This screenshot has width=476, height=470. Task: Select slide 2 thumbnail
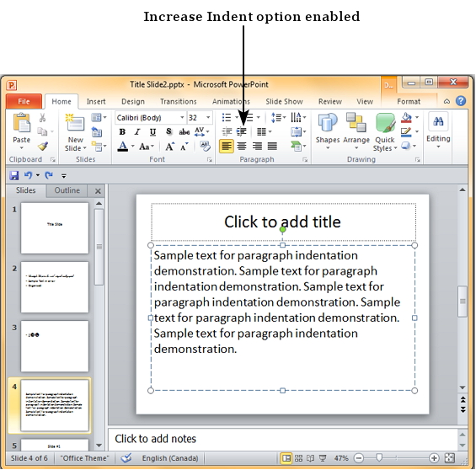click(x=55, y=287)
